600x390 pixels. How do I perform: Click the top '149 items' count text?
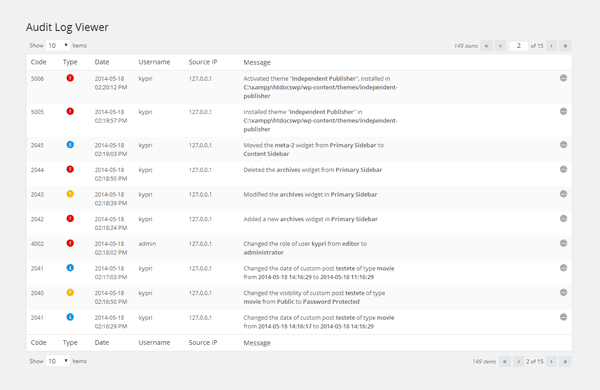466,46
